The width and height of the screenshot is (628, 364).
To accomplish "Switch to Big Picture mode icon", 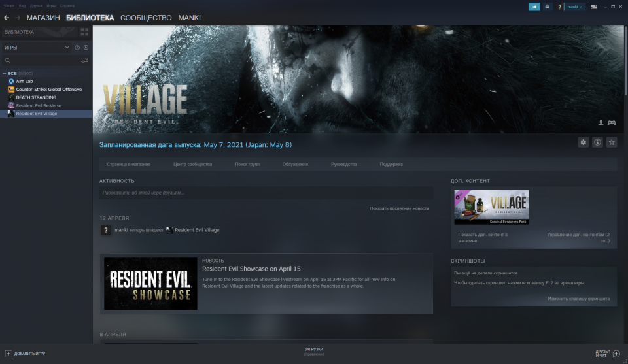I will coord(593,7).
